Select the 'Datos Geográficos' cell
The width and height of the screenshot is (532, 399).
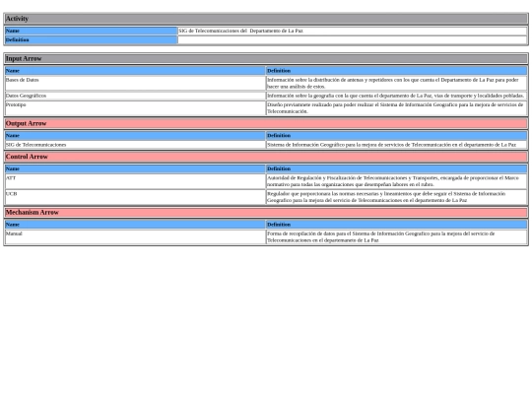(x=135, y=96)
